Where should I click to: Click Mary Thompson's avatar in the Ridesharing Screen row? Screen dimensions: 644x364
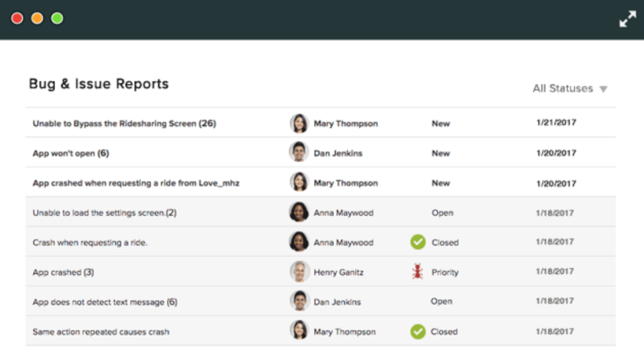point(299,123)
